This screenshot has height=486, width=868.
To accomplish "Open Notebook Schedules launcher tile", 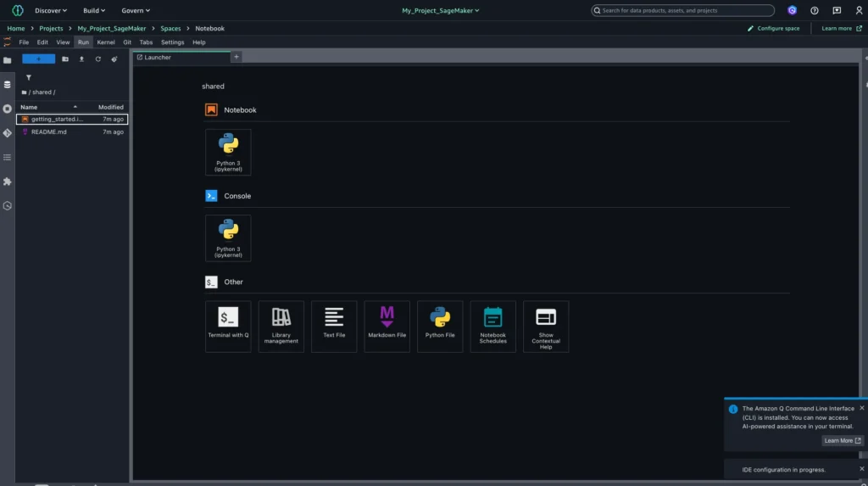I will pos(492,326).
